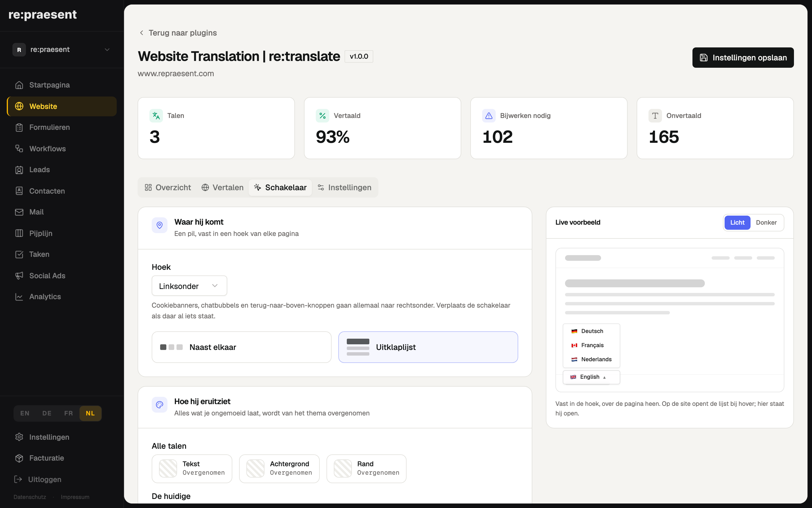Viewport: 812px width, 508px height.
Task: Switch interface language to DE
Action: click(47, 413)
